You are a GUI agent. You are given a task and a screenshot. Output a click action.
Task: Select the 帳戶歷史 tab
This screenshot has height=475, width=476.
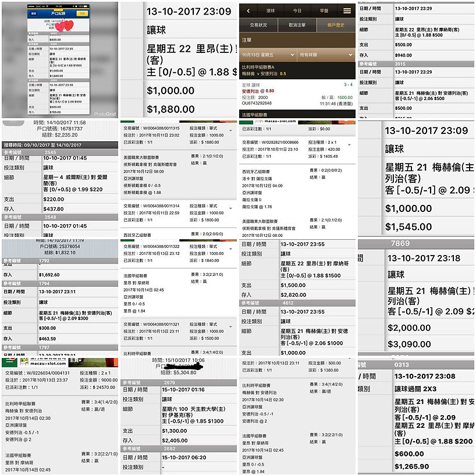336,25
